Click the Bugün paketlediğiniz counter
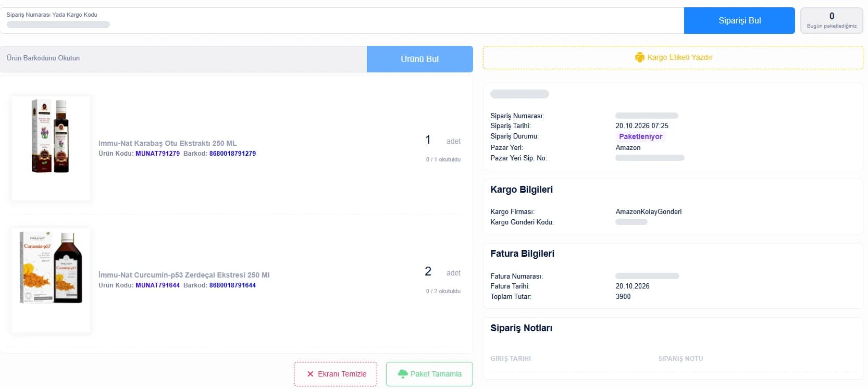The height and width of the screenshot is (389, 868). tap(832, 20)
